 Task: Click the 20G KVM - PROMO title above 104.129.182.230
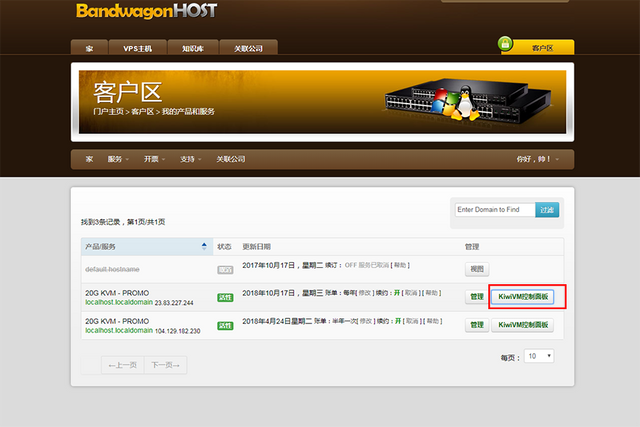click(x=117, y=321)
